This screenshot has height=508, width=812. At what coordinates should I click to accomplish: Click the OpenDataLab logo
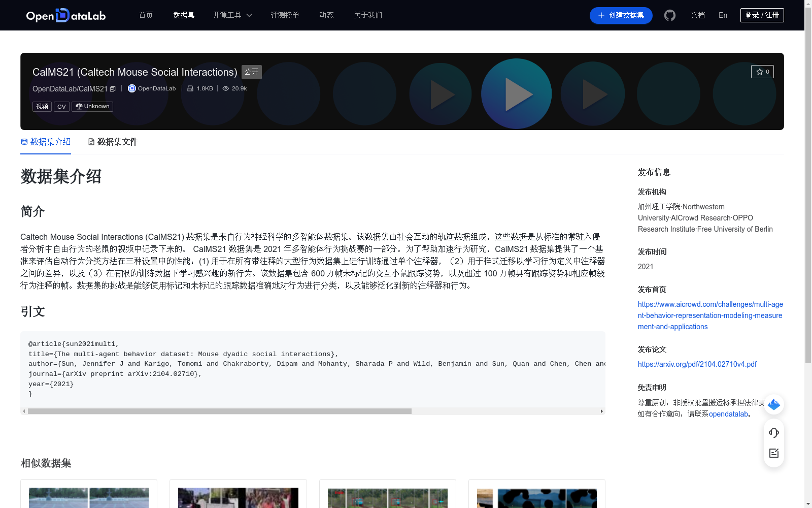click(66, 15)
